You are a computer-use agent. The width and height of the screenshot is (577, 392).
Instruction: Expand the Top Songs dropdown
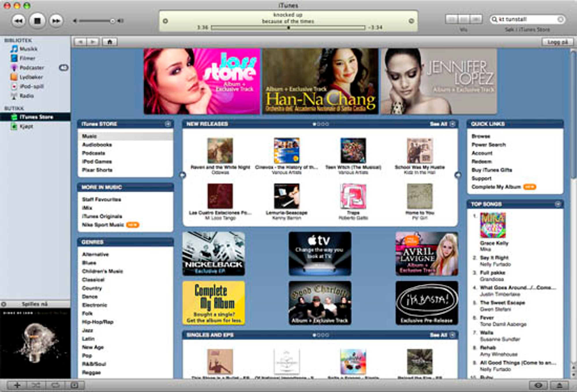tap(558, 204)
